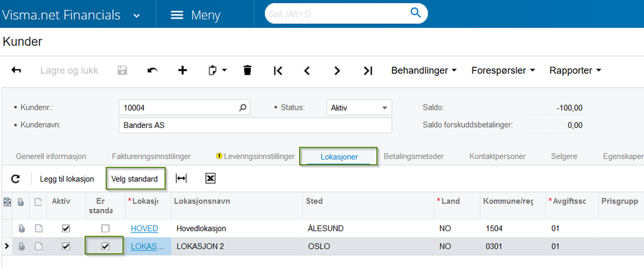Click the Kundenavn input field
Viewport: 644px width, 268px height.
click(x=255, y=125)
